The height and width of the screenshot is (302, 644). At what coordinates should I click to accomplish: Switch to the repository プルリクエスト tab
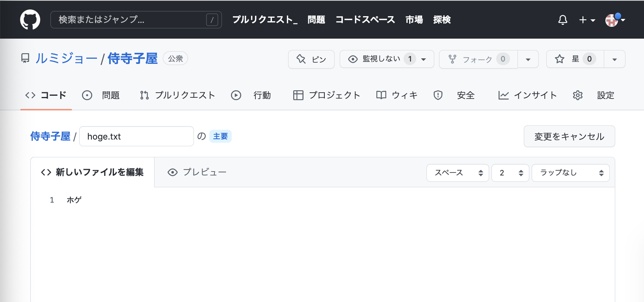177,95
